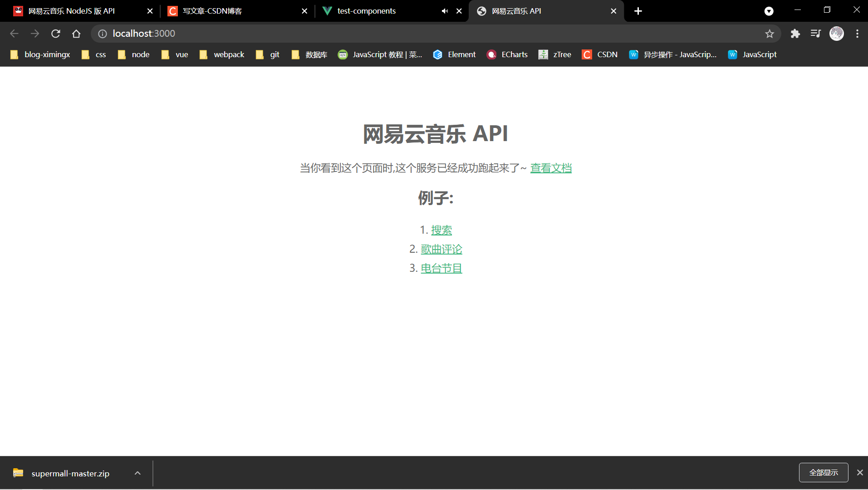Bookmark this page with the star
This screenshot has height=490, width=868.
pos(770,34)
